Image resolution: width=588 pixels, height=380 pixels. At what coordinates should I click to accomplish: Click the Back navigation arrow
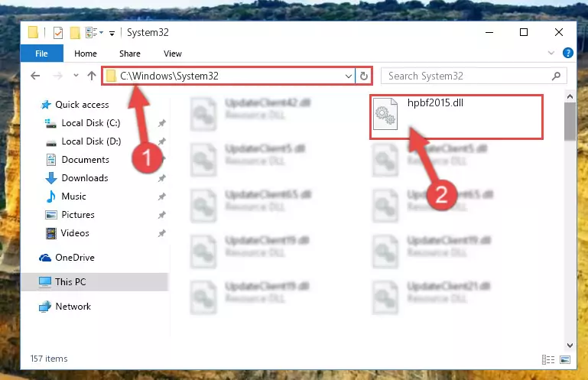[35, 76]
